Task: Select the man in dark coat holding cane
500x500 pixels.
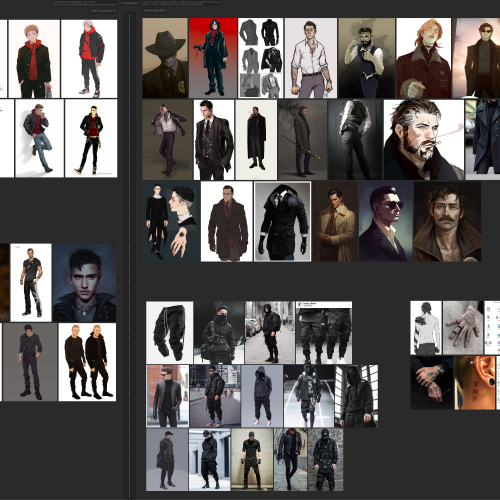Action: tap(303, 140)
